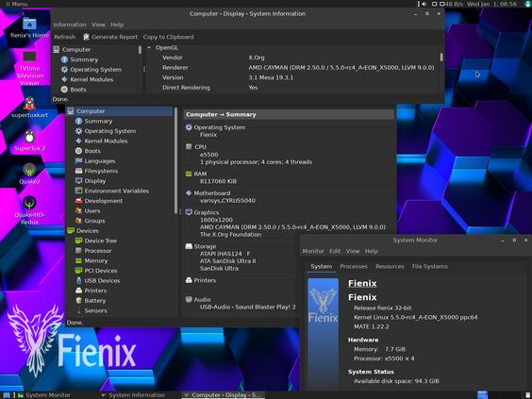
Task: Select Printers in the sidebar tree
Action: coord(95,291)
